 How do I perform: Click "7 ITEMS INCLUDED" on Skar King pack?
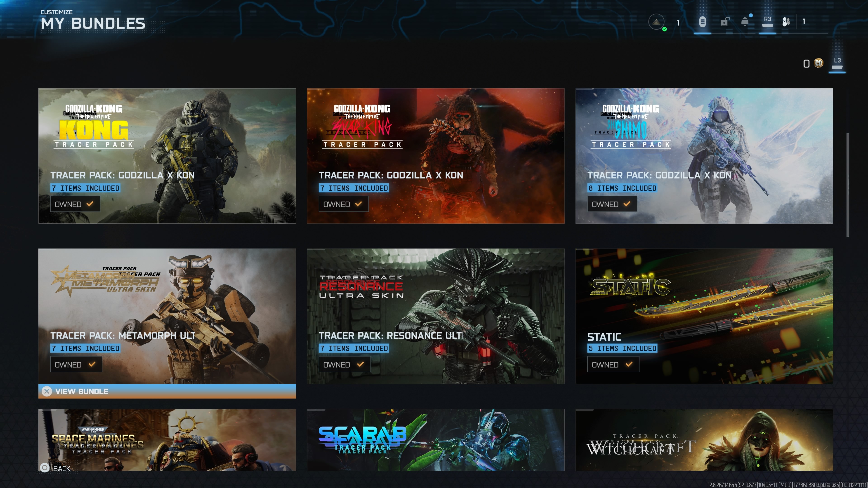(x=354, y=188)
